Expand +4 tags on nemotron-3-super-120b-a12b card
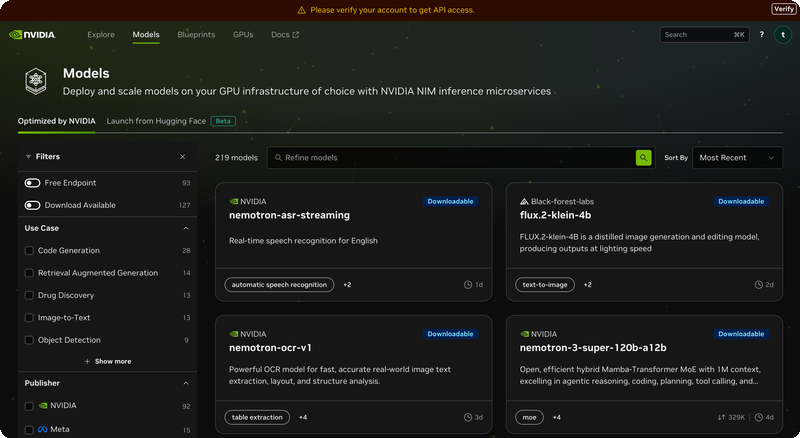The width and height of the screenshot is (800, 438). pyautogui.click(x=557, y=417)
